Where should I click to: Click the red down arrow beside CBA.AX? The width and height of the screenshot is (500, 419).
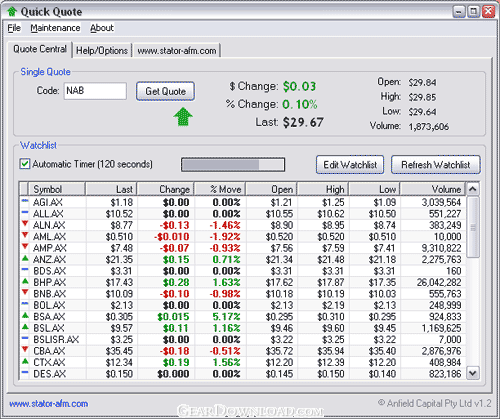[25, 349]
